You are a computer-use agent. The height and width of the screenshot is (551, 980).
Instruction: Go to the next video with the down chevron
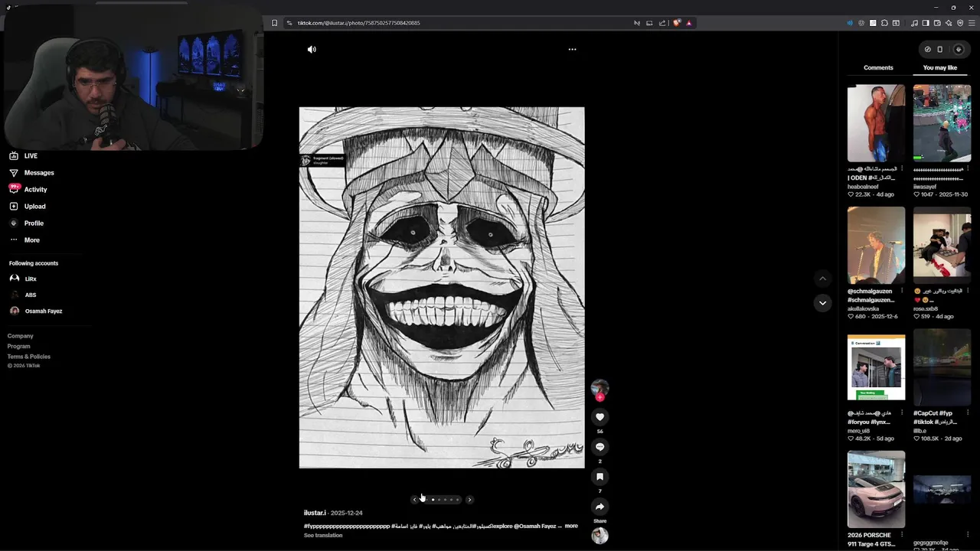click(822, 303)
